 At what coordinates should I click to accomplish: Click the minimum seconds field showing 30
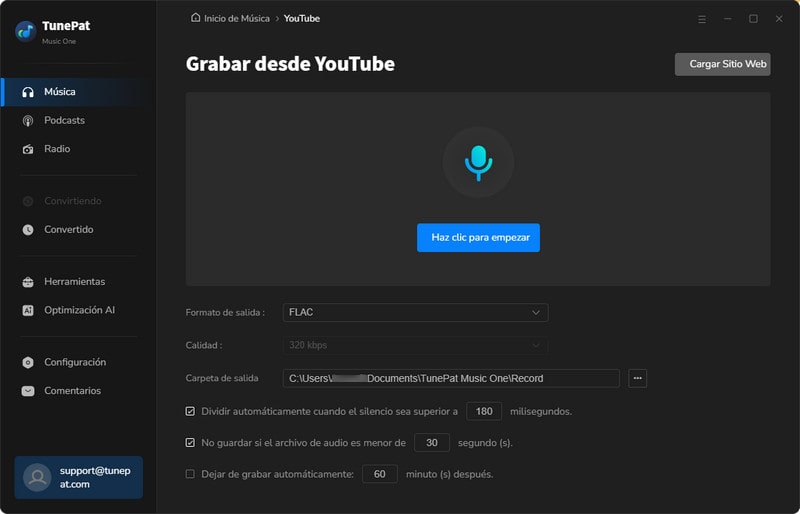click(432, 443)
